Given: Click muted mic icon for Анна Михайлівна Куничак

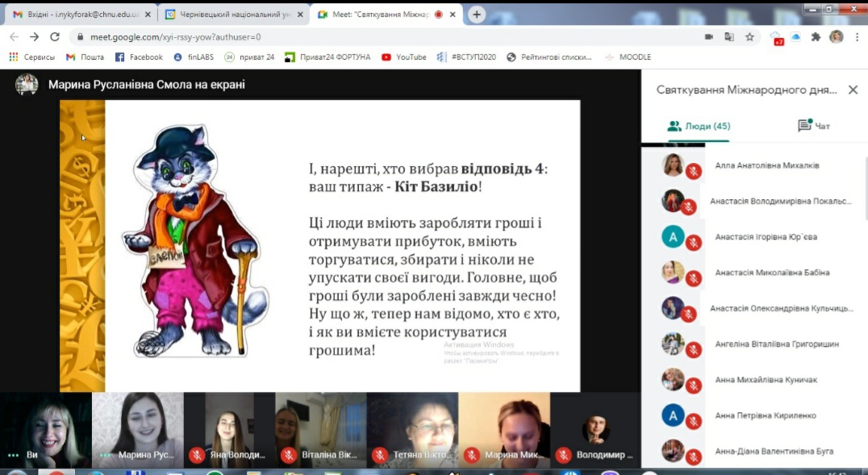Looking at the screenshot, I should tap(693, 385).
